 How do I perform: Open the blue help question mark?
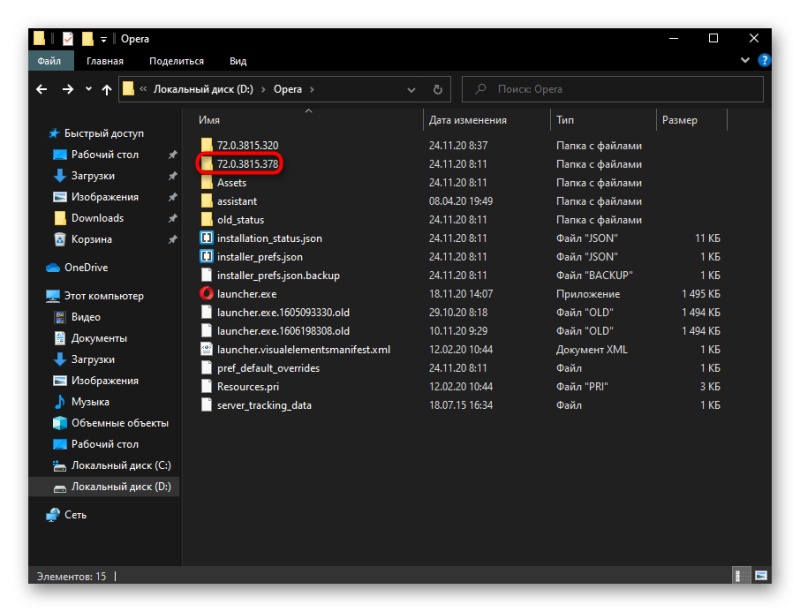pos(764,60)
